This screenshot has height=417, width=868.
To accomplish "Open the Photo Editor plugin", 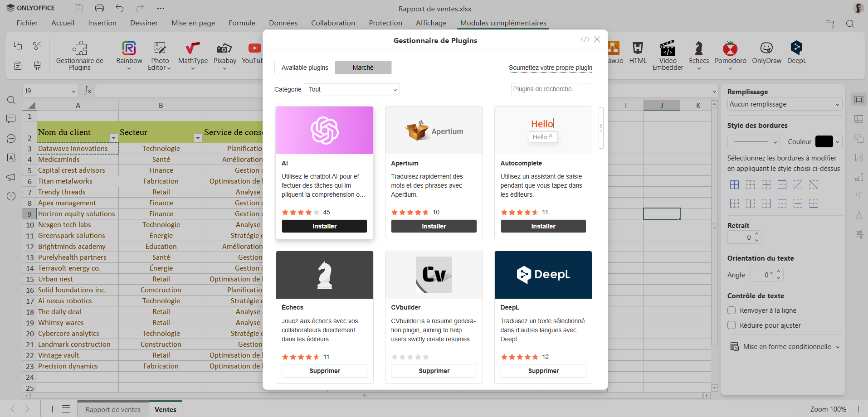I will click(160, 48).
